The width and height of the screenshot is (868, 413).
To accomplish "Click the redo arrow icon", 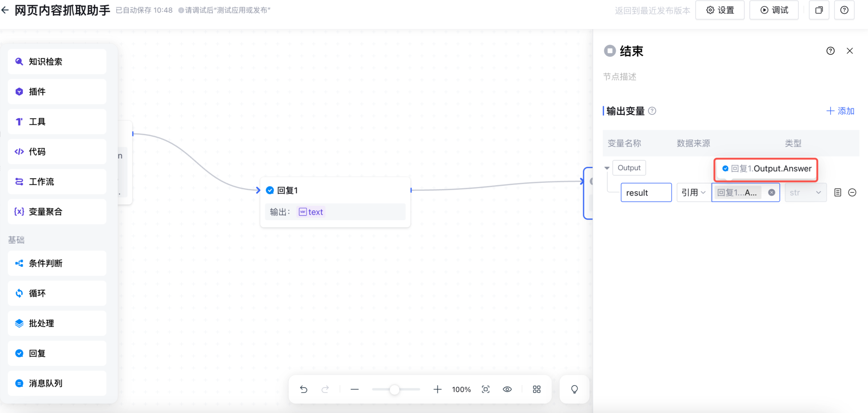I will click(325, 389).
